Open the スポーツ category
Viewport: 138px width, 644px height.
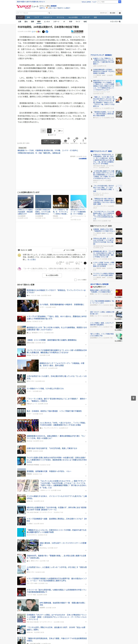(56, 21)
